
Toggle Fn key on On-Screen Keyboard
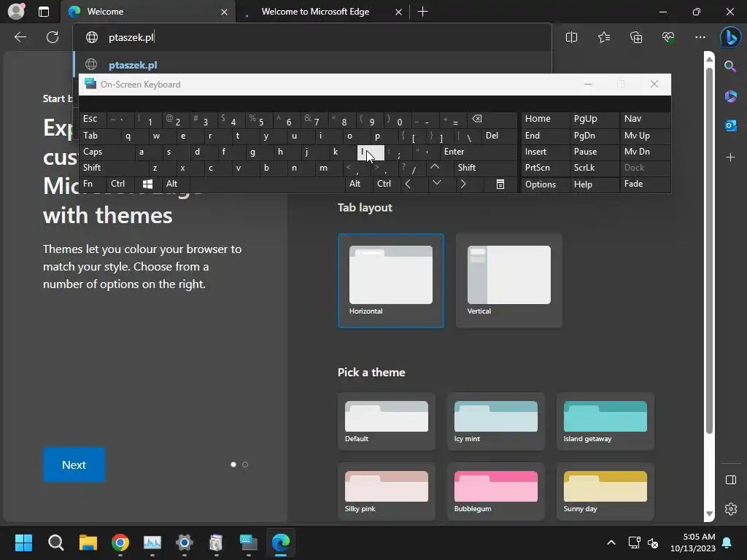coord(93,184)
